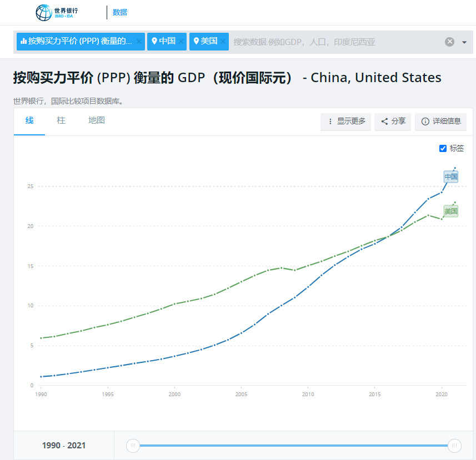476x460 pixels.
Task: Open the 显示更多 menu
Action: (x=346, y=122)
